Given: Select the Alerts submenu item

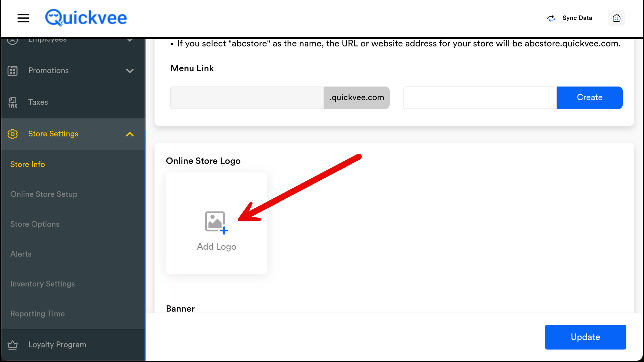Looking at the screenshot, I should tap(21, 254).
